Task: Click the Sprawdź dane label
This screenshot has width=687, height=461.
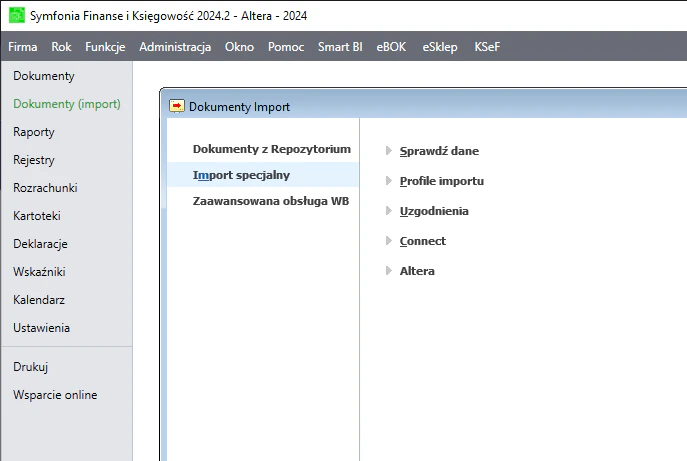Action: (x=439, y=151)
